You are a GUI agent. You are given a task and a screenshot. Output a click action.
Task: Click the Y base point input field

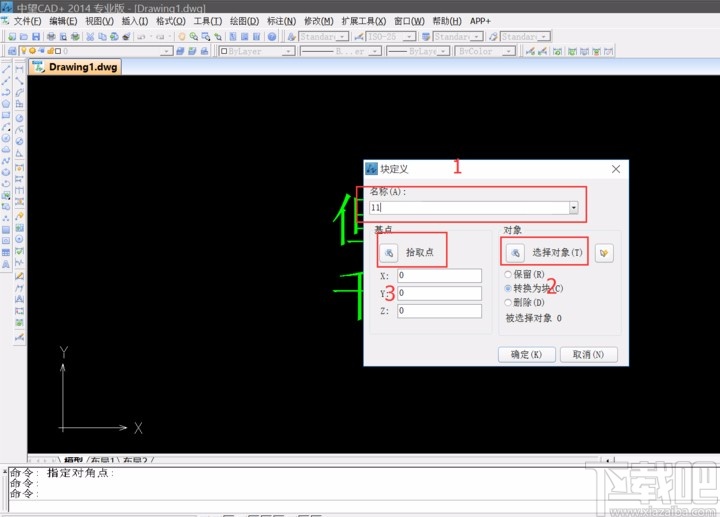439,293
